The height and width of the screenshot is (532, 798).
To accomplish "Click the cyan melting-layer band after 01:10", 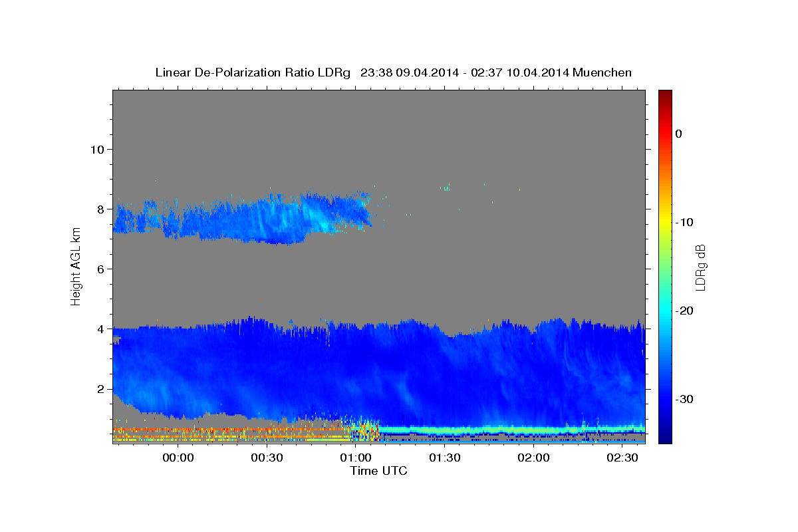I will coord(512,430).
